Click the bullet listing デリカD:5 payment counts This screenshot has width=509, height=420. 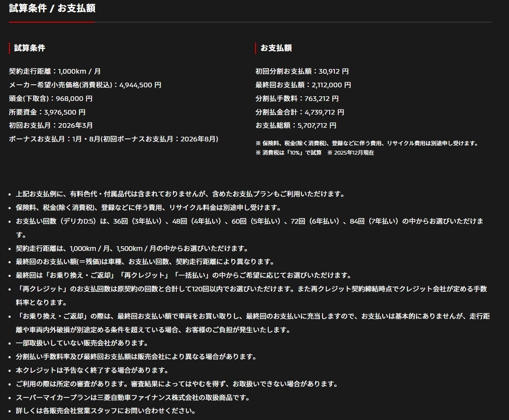249,222
